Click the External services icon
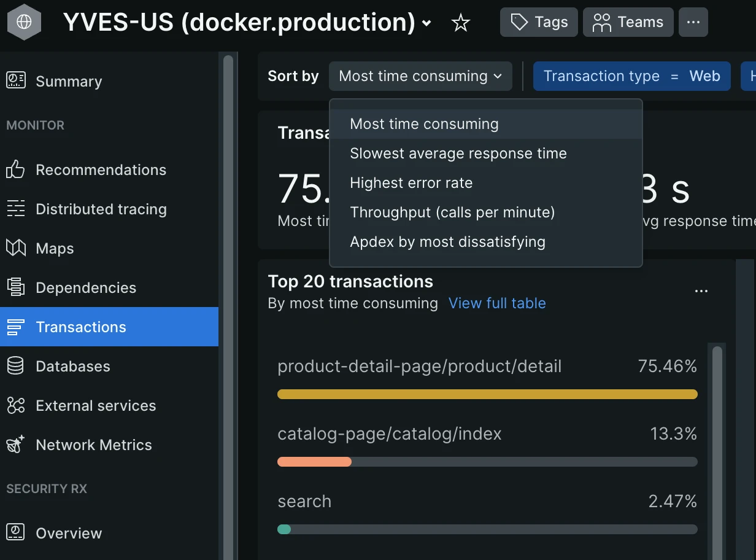756x560 pixels. point(15,405)
